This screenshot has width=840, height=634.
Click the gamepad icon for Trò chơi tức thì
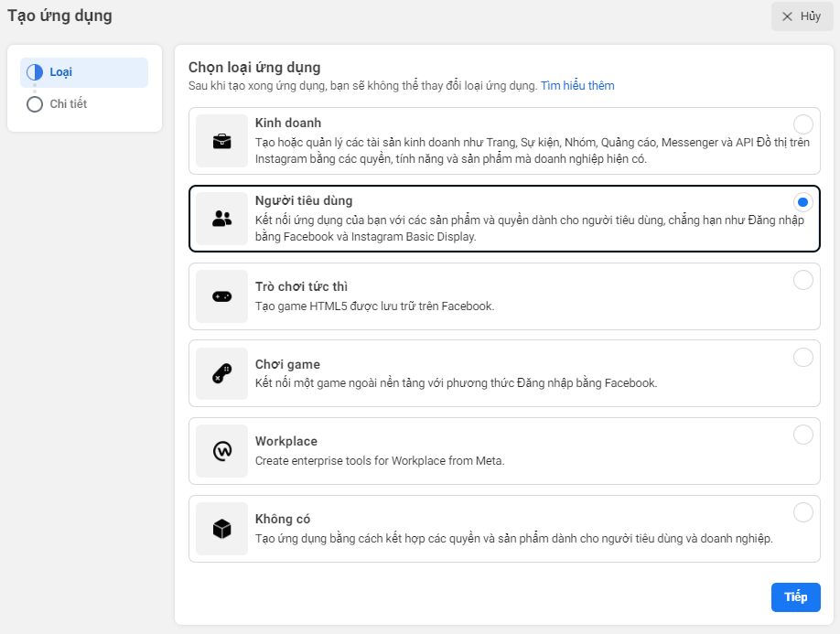pos(221,296)
